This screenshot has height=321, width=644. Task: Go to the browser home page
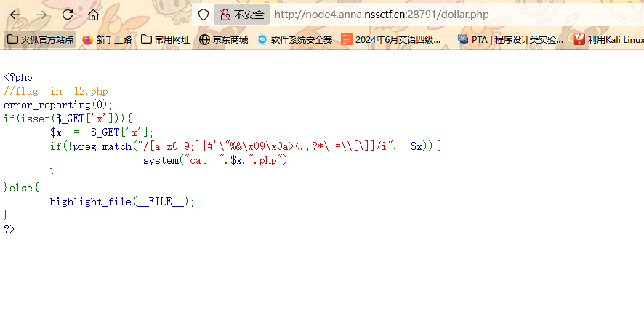tap(93, 15)
